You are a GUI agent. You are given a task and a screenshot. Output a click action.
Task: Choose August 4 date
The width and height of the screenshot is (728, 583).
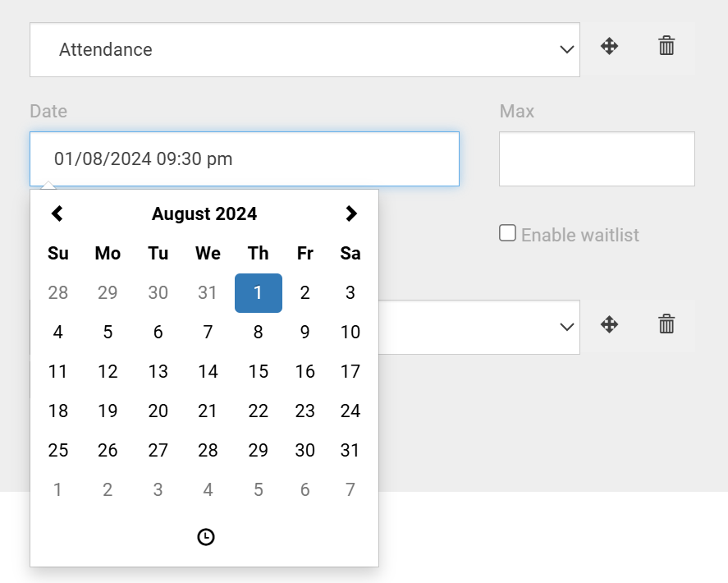(57, 333)
